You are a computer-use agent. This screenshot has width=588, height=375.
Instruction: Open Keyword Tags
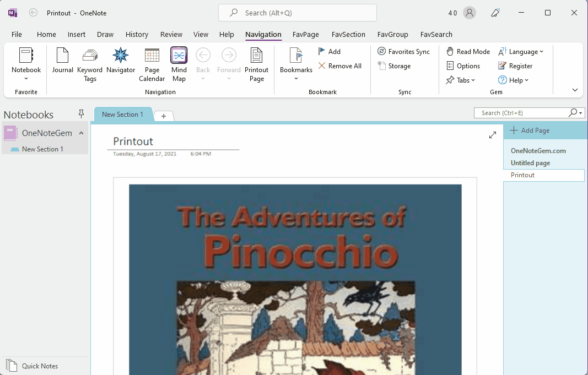click(90, 64)
